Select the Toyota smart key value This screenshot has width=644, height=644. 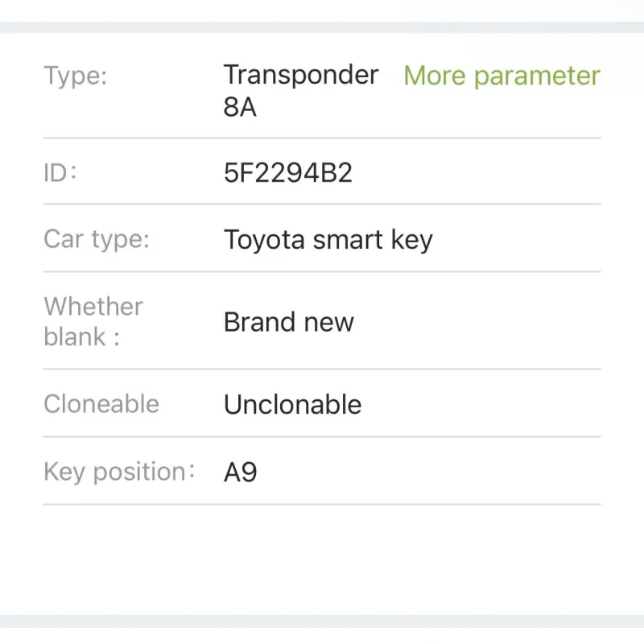click(x=328, y=240)
